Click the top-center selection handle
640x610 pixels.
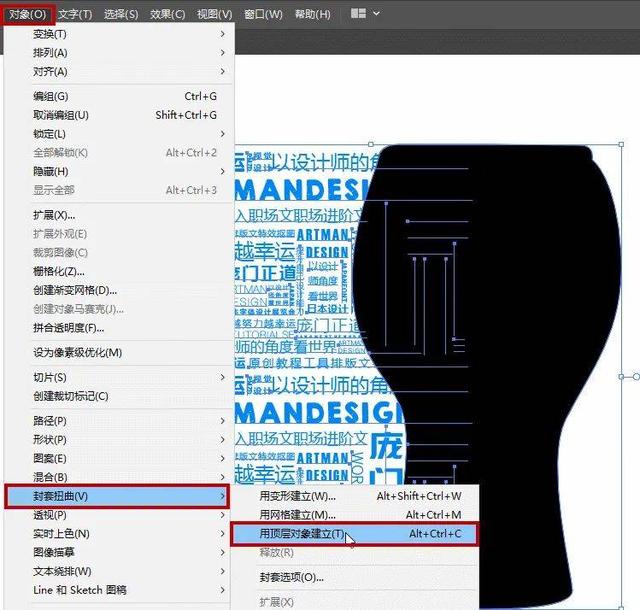371,144
